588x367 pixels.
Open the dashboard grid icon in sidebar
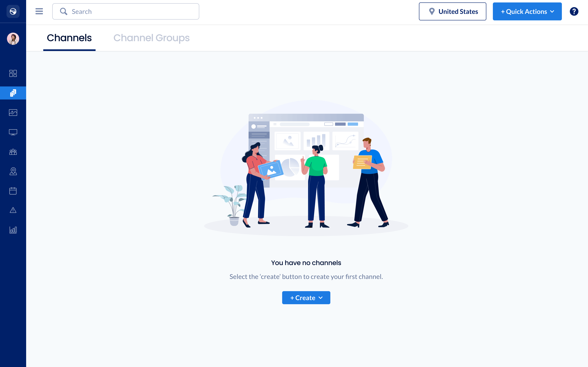(x=13, y=73)
